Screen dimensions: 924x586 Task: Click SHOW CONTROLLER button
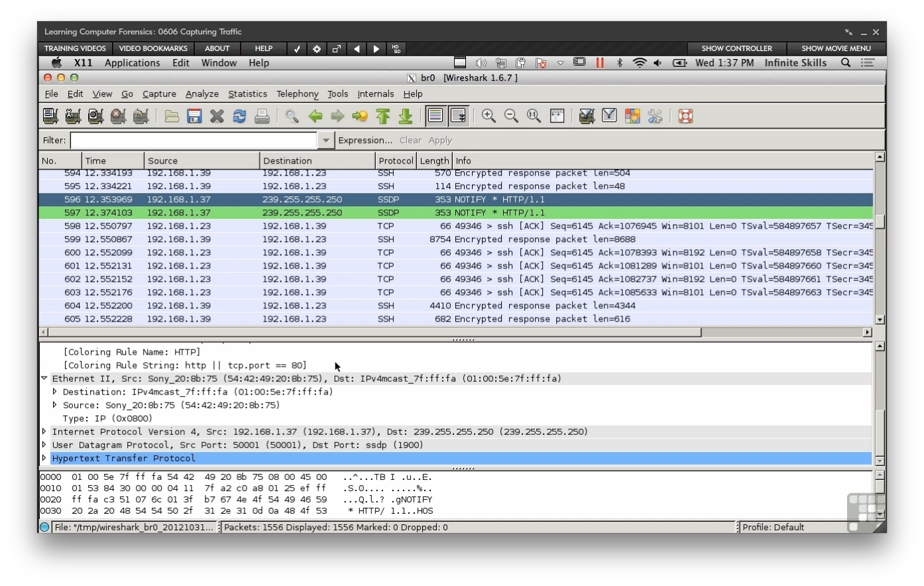[736, 48]
